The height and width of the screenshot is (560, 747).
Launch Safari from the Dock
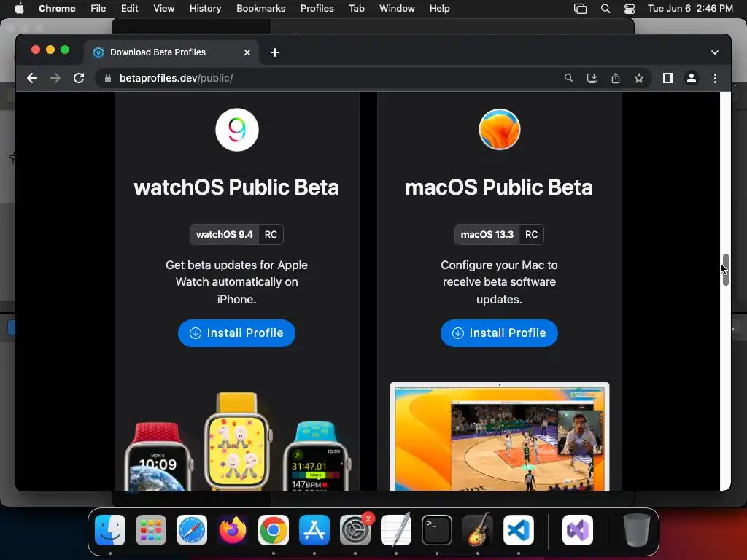[192, 530]
